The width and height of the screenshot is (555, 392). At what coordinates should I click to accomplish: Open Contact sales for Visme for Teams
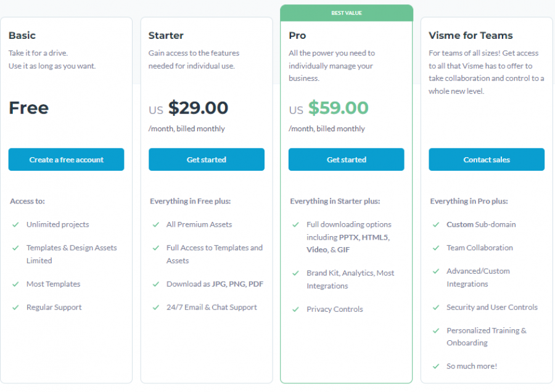pyautogui.click(x=486, y=159)
